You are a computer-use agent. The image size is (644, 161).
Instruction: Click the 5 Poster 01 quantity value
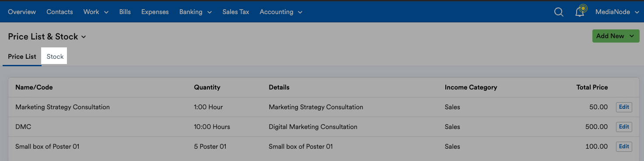click(210, 147)
